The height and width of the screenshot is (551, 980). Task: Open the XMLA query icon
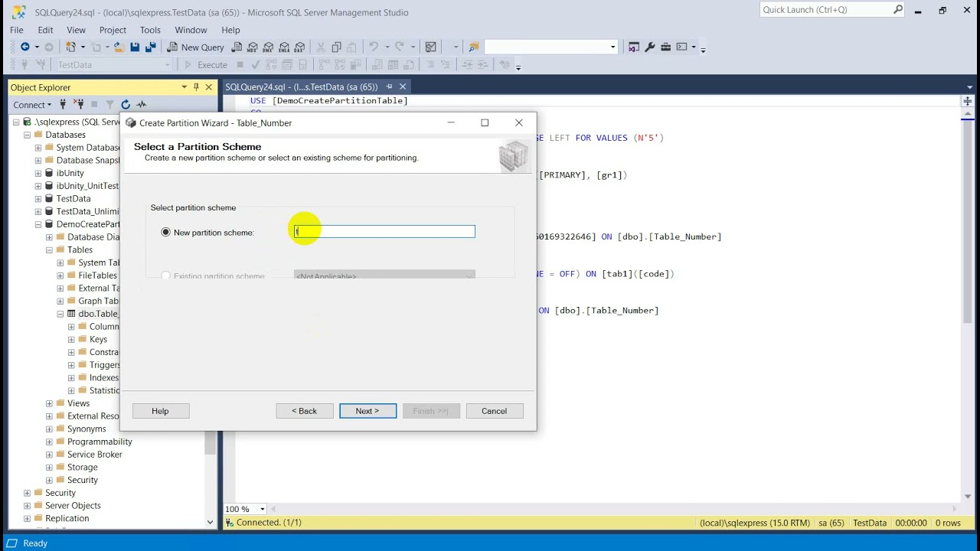pos(285,47)
